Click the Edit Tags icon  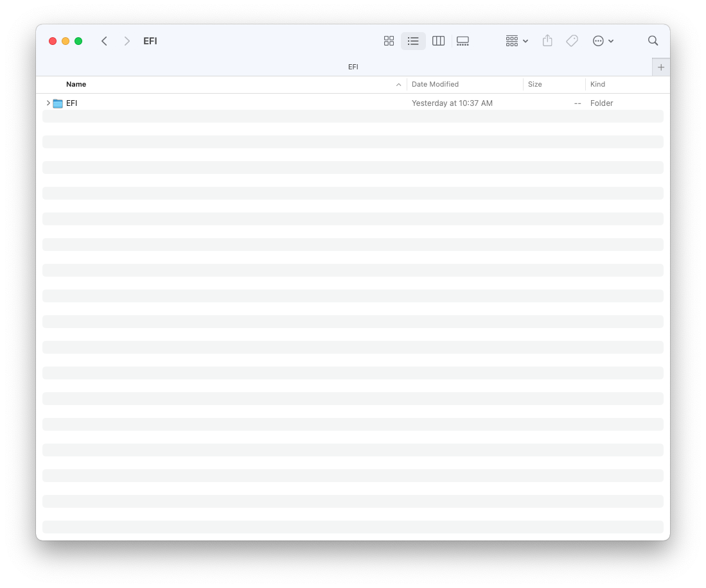coord(572,41)
